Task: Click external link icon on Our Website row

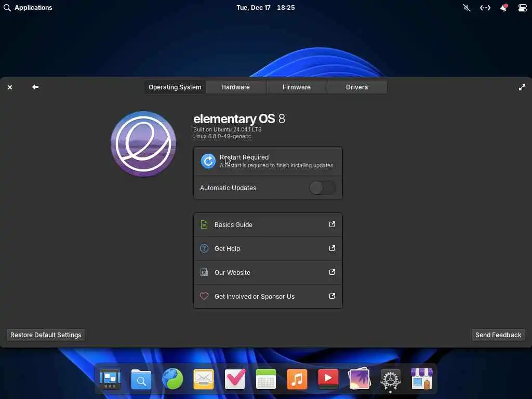Action: (x=332, y=272)
